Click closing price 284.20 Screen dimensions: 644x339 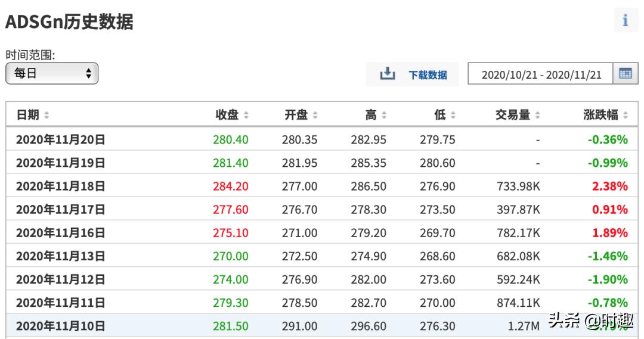point(230,186)
